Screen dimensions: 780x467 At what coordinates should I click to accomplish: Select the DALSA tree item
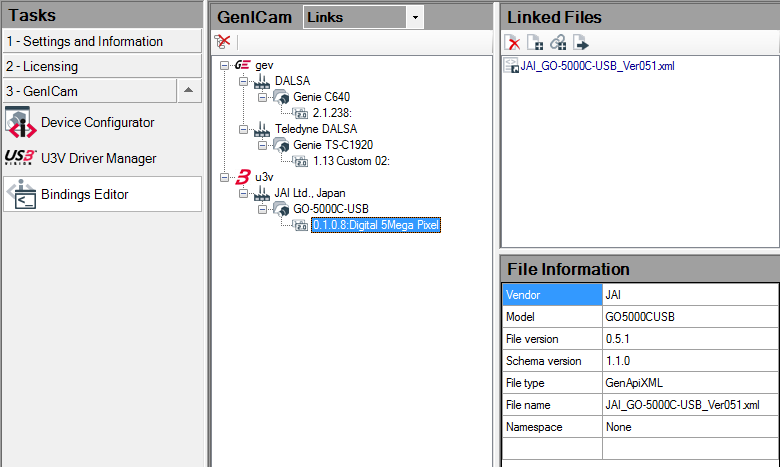(x=292, y=81)
